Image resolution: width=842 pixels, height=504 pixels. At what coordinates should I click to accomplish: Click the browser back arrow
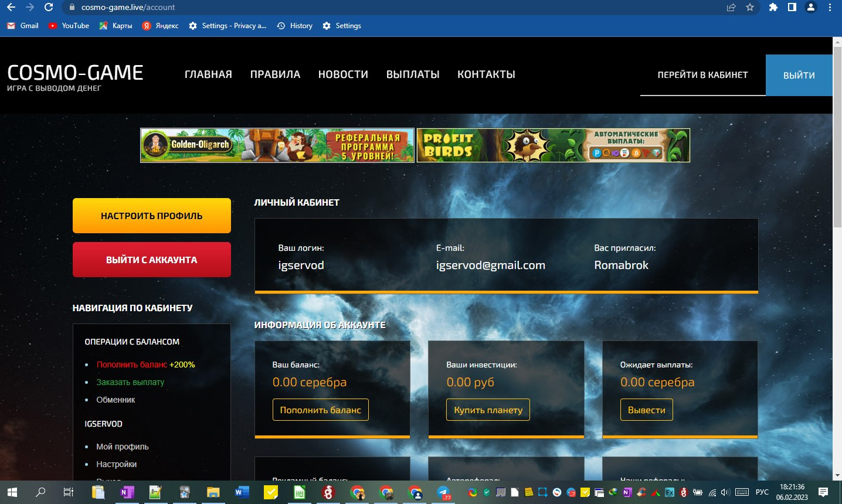tap(11, 8)
